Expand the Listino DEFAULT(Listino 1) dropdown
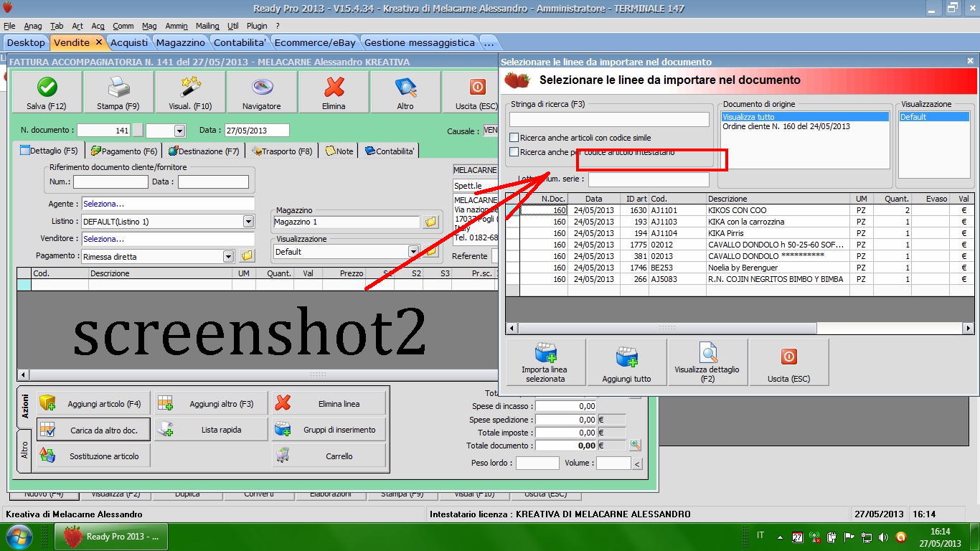 pyautogui.click(x=248, y=222)
